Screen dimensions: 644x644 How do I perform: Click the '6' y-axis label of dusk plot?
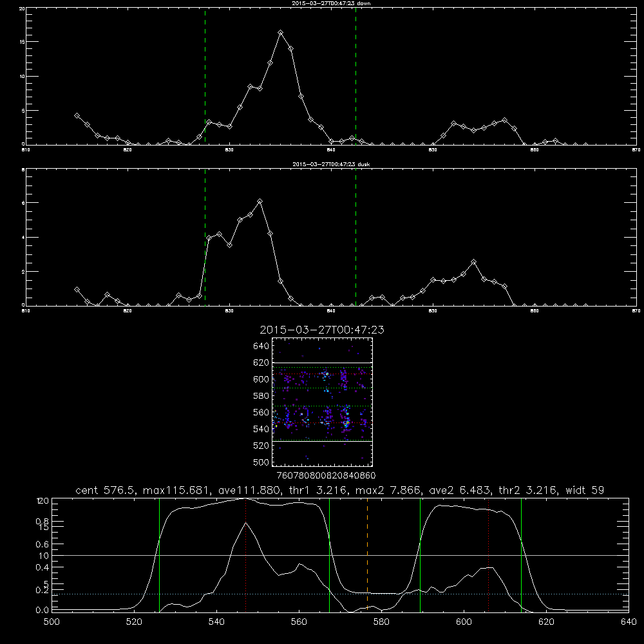pyautogui.click(x=23, y=203)
